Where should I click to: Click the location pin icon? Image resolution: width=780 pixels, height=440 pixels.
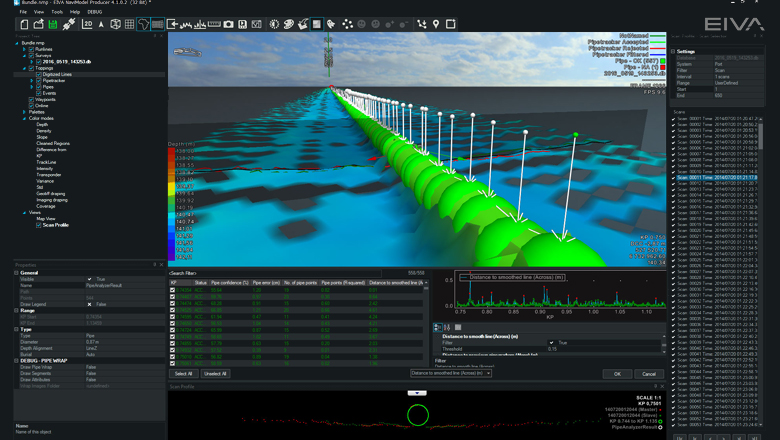(436, 24)
